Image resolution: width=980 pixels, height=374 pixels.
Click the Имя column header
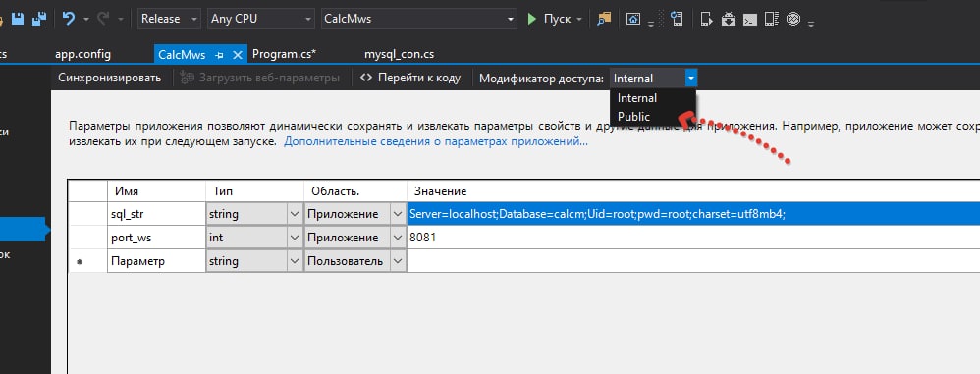pos(156,191)
